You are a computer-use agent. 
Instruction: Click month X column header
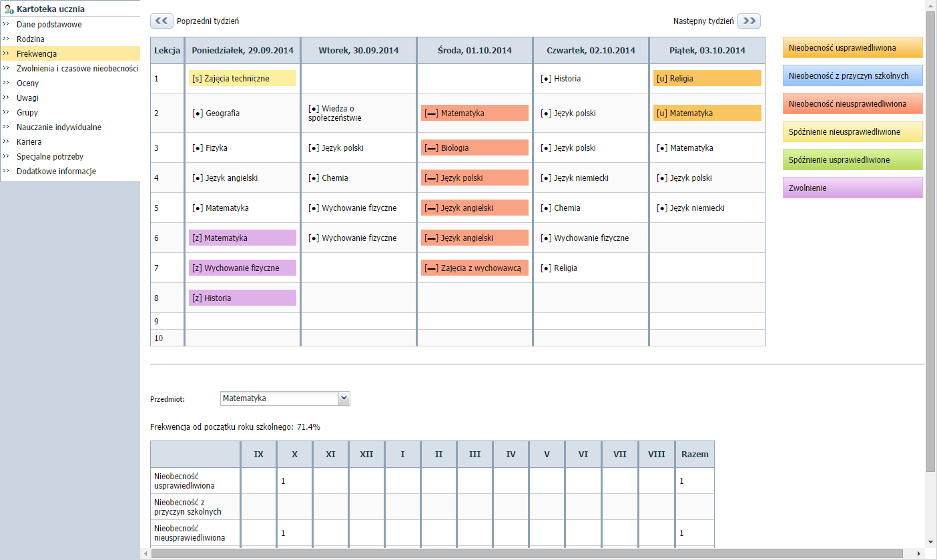295,454
